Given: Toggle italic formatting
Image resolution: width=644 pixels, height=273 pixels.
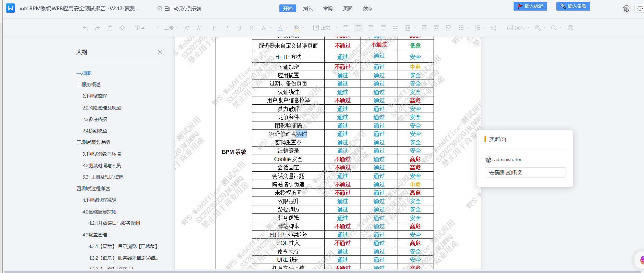Looking at the screenshot, I should [x=227, y=28].
